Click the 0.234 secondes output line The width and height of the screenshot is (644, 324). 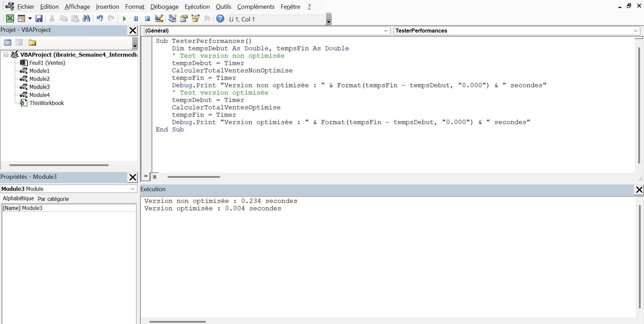(221, 201)
